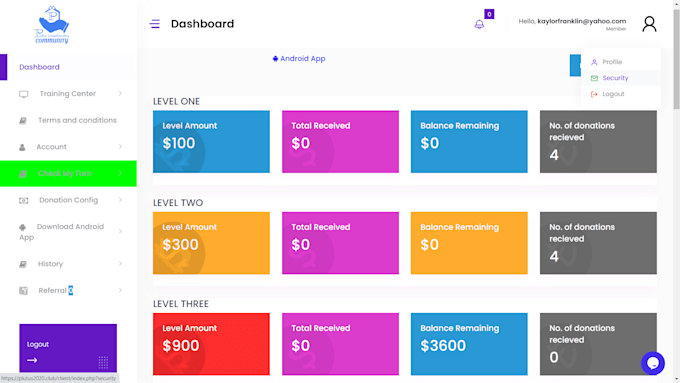Click Level Two Balance Remaining card
Image resolution: width=680 pixels, height=383 pixels.
(469, 243)
